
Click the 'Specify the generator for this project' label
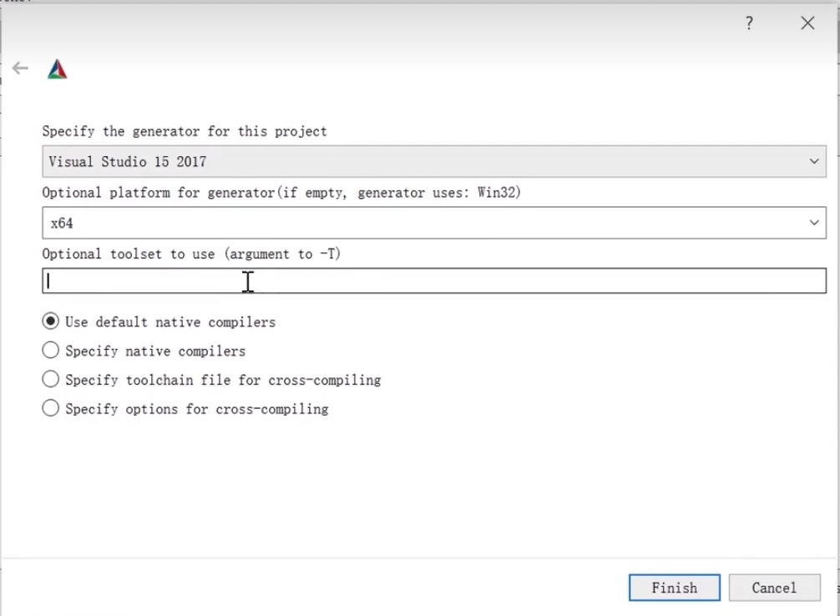tap(185, 131)
